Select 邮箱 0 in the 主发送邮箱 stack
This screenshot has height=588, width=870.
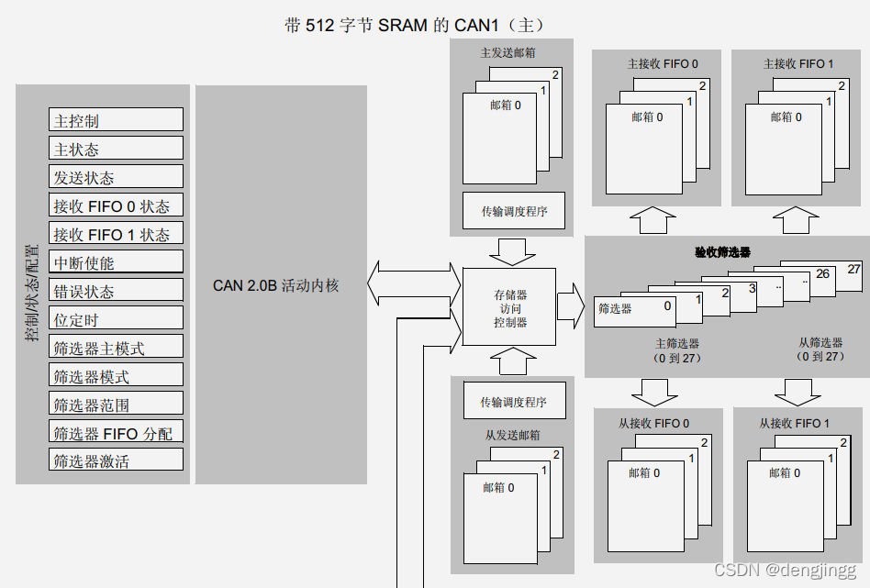point(499,139)
